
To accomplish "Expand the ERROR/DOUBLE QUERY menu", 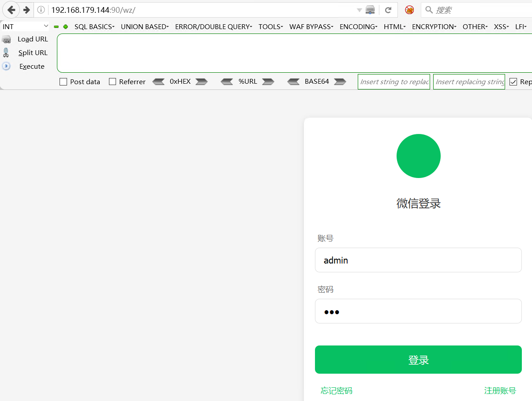I will pos(214,27).
